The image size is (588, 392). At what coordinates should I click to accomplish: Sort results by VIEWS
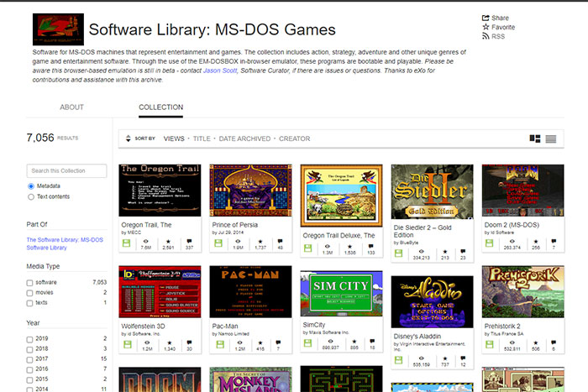[174, 139]
